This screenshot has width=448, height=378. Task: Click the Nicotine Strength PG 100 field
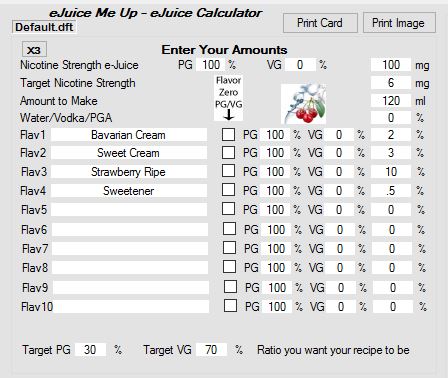pos(211,64)
